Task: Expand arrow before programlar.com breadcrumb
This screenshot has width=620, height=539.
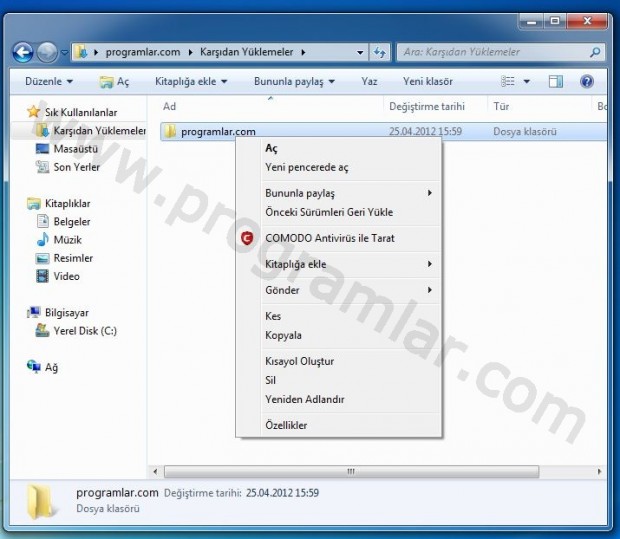Action: (x=96, y=52)
